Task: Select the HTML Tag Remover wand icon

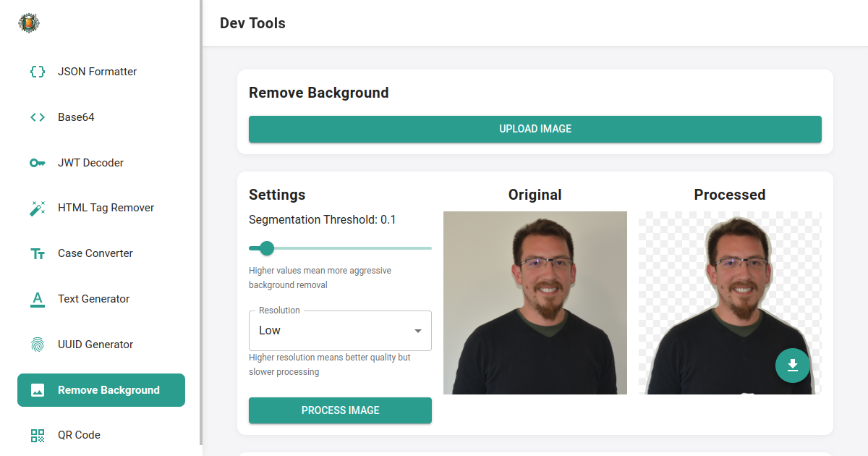Action: coord(37,208)
